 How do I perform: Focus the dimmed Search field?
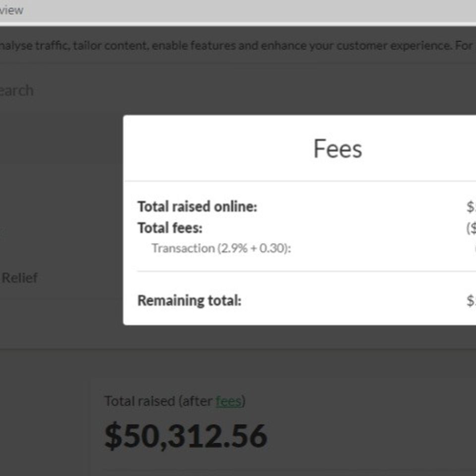point(16,91)
